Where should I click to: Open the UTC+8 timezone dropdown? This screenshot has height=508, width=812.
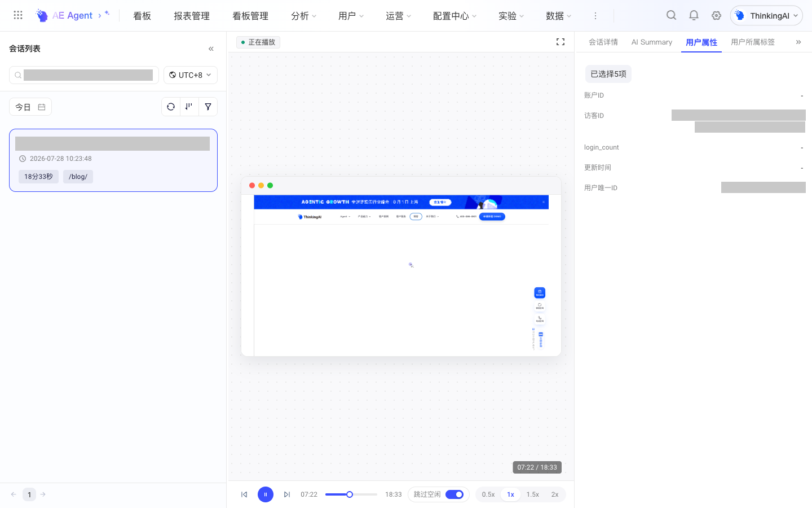pos(191,75)
